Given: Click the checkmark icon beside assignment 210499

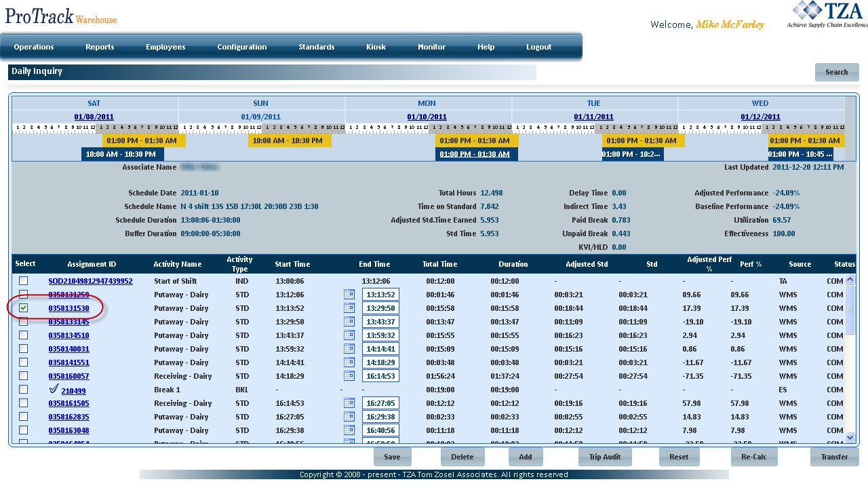Looking at the screenshot, I should (54, 390).
